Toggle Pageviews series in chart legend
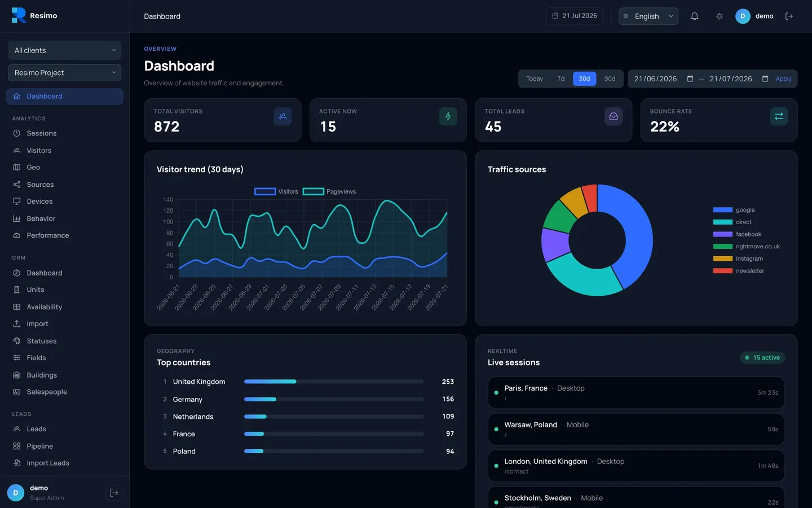This screenshot has width=812, height=508. [x=329, y=191]
